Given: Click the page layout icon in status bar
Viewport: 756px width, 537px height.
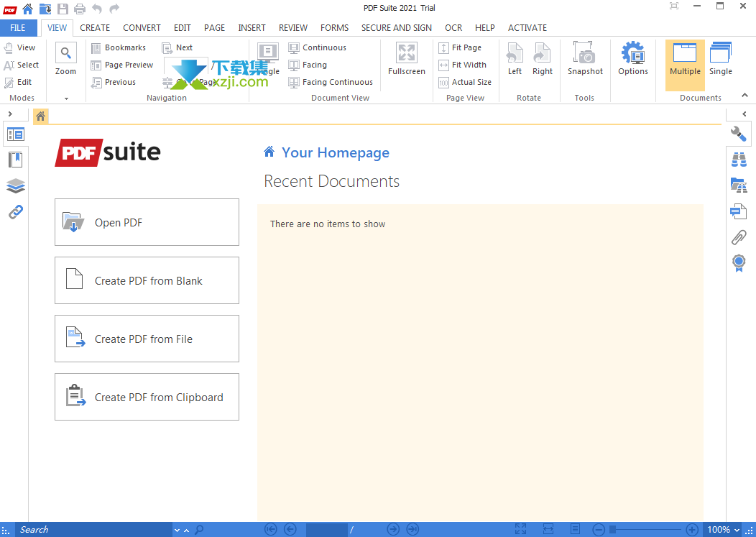Looking at the screenshot, I should (x=575, y=529).
